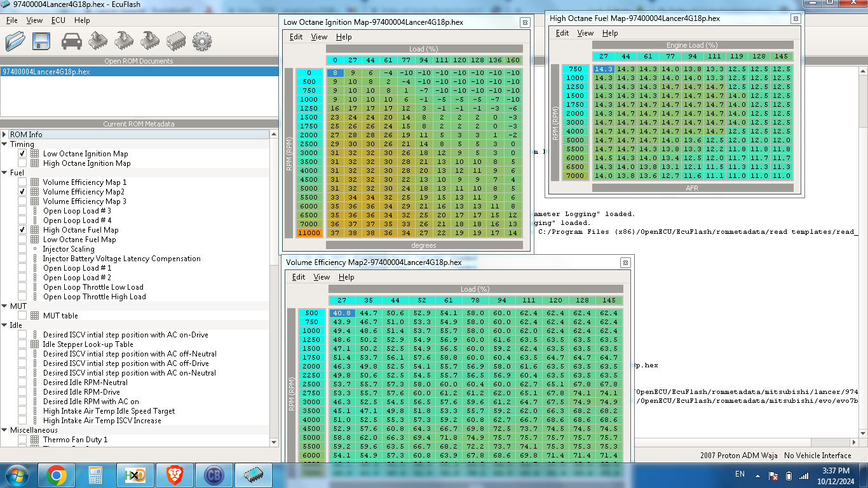
Task: Click the stacked chips compare icon
Action: click(x=175, y=42)
